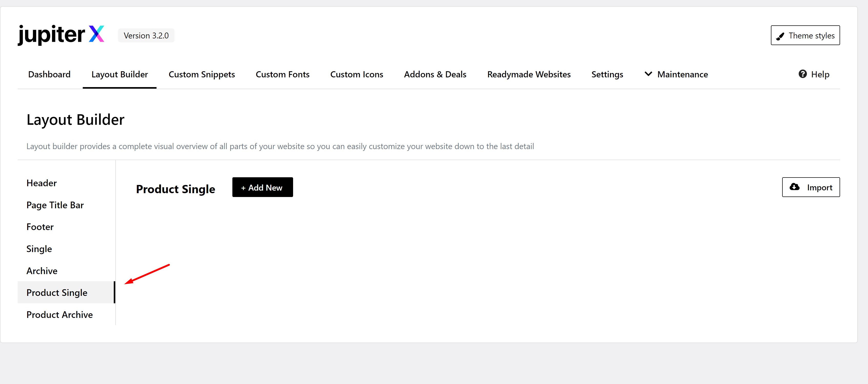Open the Custom Fonts tab
The width and height of the screenshot is (868, 384).
pos(282,74)
